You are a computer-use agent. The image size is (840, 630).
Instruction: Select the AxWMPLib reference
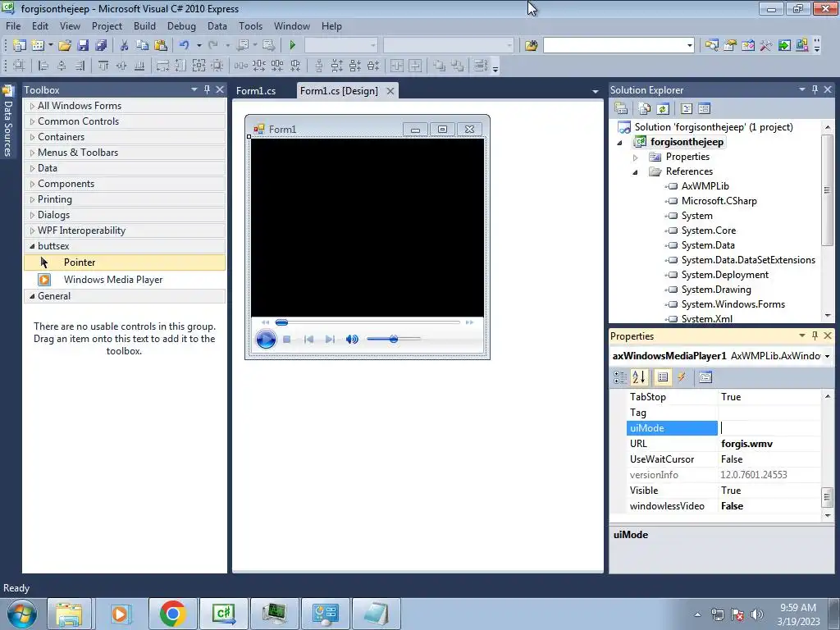[705, 186]
